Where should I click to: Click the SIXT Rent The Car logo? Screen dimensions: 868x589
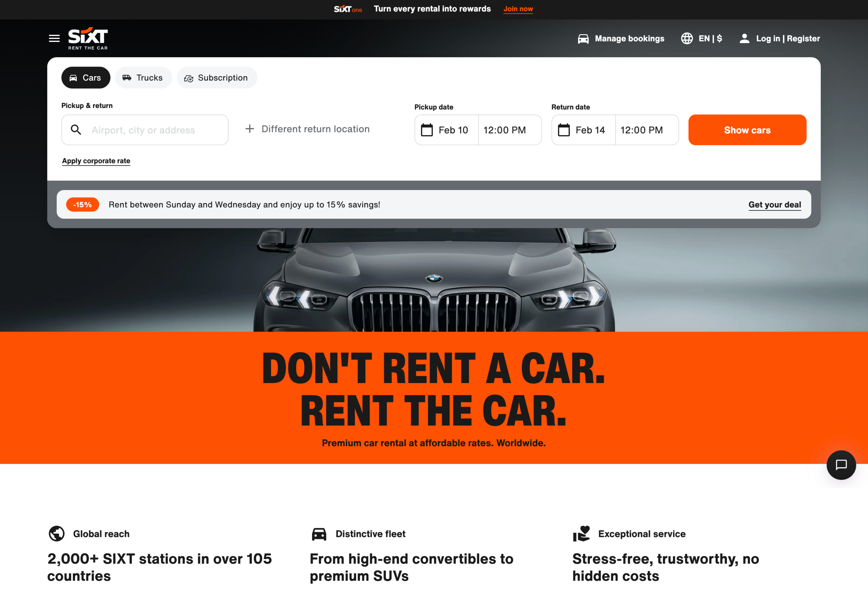88,39
